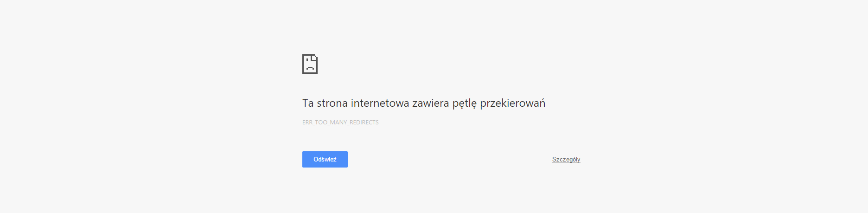Screen dimensions: 868x213
Task: Click 'ERR_TOO' at the start of the error code
Action: click(315, 123)
